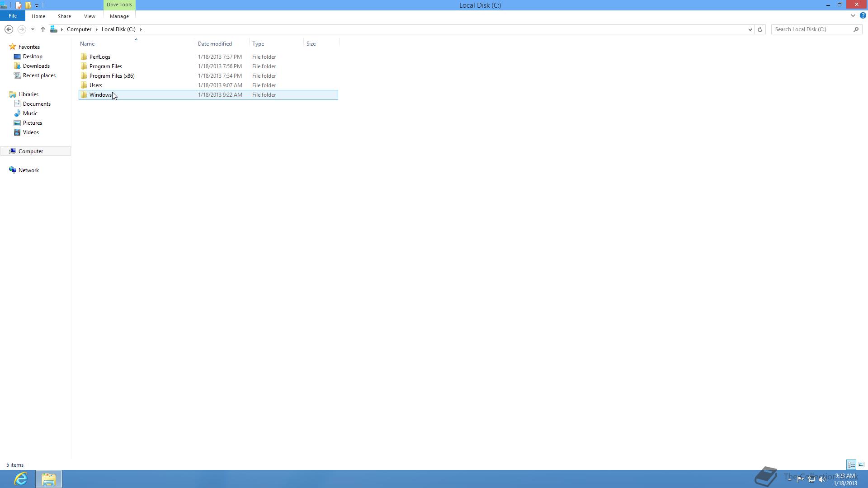Navigate up one level with Up arrow
The width and height of the screenshot is (868, 488).
[43, 29]
